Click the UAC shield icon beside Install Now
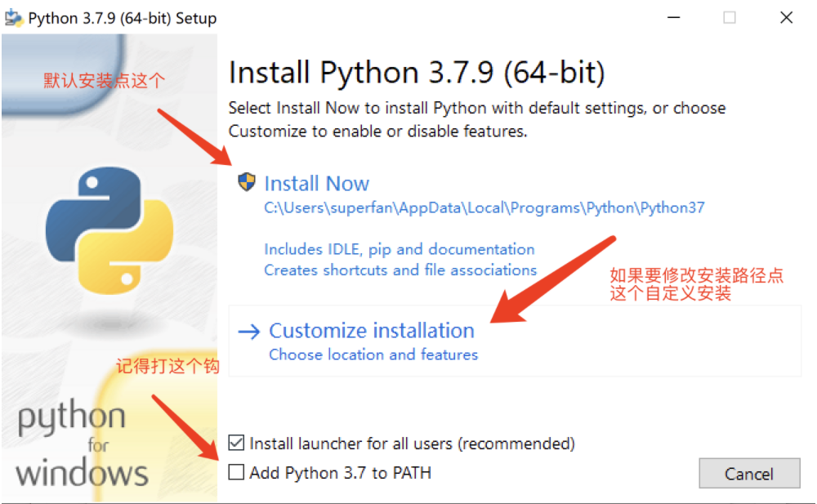Screen dimensions: 817x504 point(246,182)
